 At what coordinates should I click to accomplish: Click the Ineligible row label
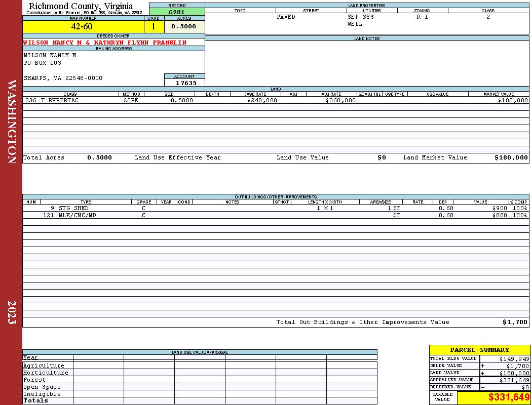click(x=42, y=394)
